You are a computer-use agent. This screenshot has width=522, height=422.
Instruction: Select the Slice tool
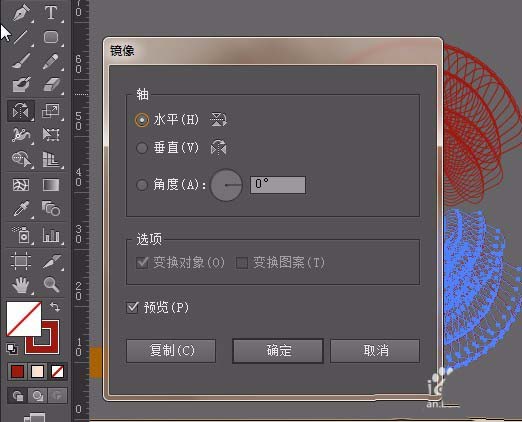tap(51, 261)
